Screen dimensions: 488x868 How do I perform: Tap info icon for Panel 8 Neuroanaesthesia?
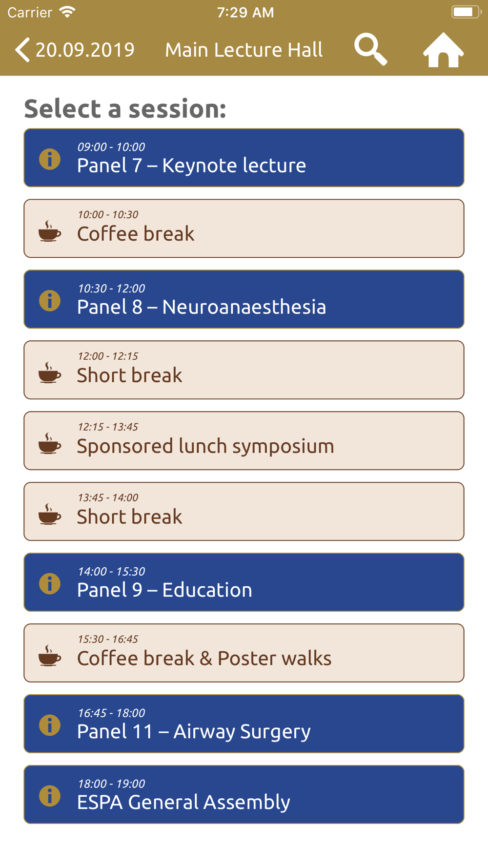pos(50,301)
